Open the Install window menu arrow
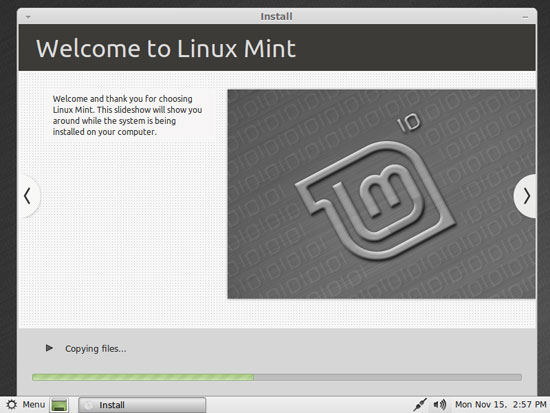This screenshot has height=413, width=550. point(28,17)
